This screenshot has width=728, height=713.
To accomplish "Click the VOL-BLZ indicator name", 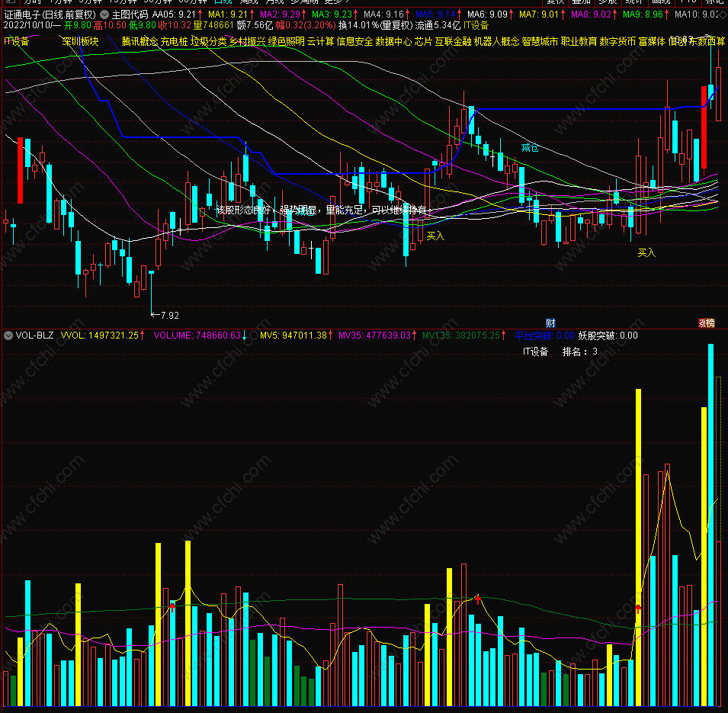I will pos(34,336).
